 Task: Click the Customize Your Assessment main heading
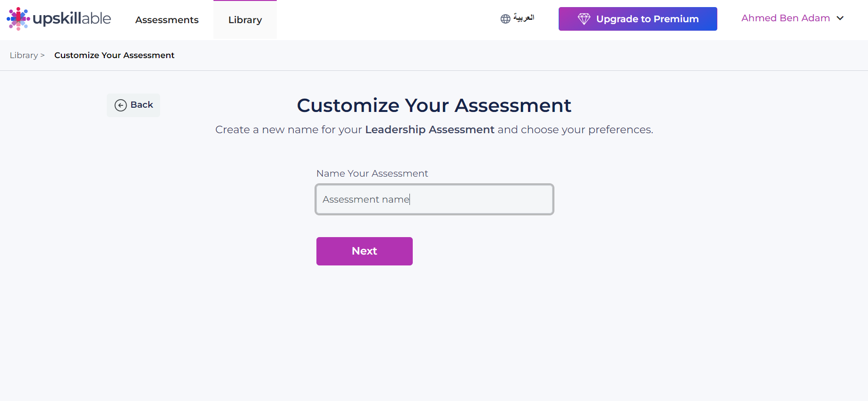[434, 105]
